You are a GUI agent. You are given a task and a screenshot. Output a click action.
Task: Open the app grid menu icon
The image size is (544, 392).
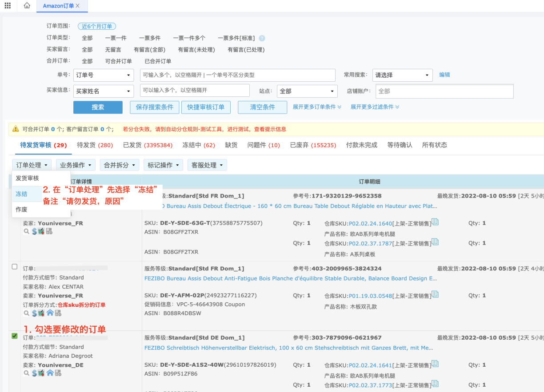[8, 5]
